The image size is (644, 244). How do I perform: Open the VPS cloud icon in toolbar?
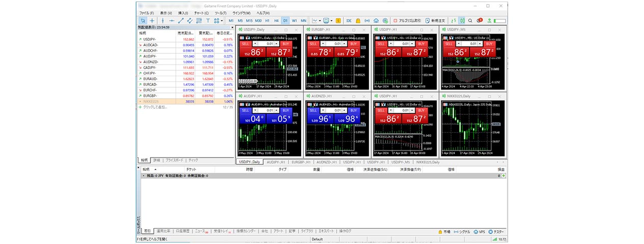(x=376, y=21)
